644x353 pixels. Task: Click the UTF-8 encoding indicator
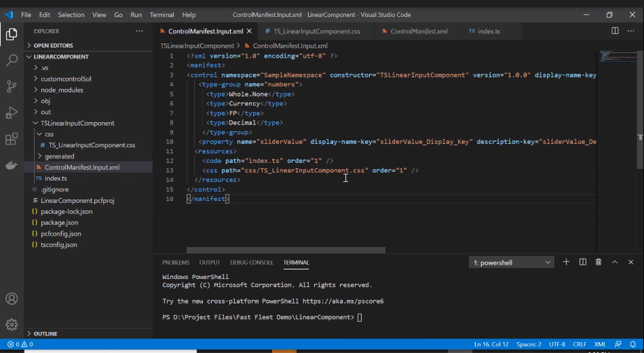[557, 344]
